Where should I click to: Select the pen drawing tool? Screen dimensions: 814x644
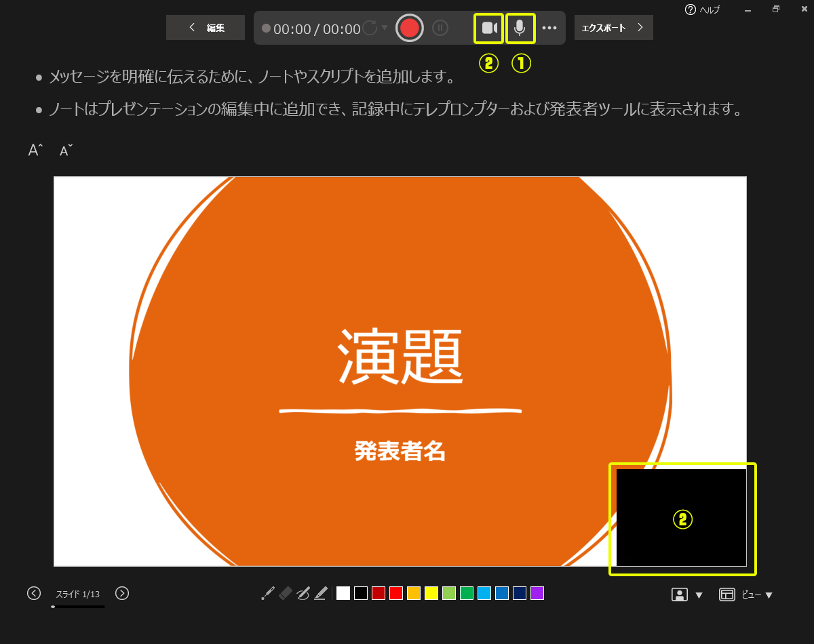tap(303, 594)
